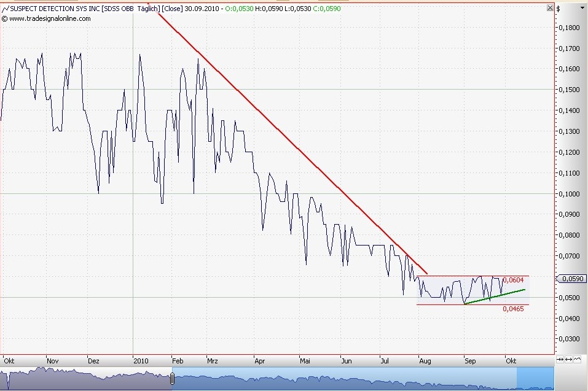Click the first horizontal arrows zoom icon
The width and height of the screenshot is (588, 391).
(x=559, y=359)
